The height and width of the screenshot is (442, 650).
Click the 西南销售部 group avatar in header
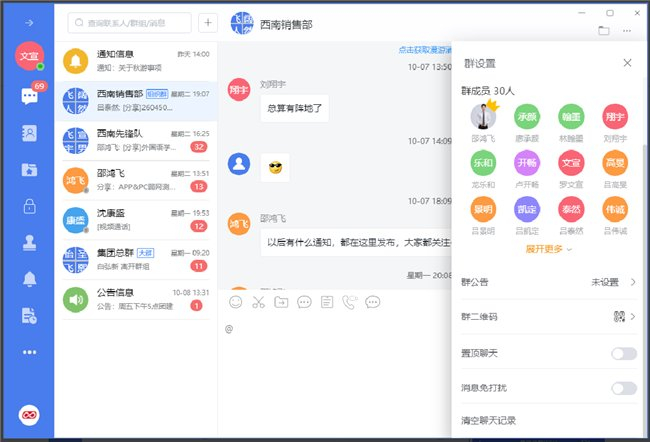pyautogui.click(x=242, y=23)
